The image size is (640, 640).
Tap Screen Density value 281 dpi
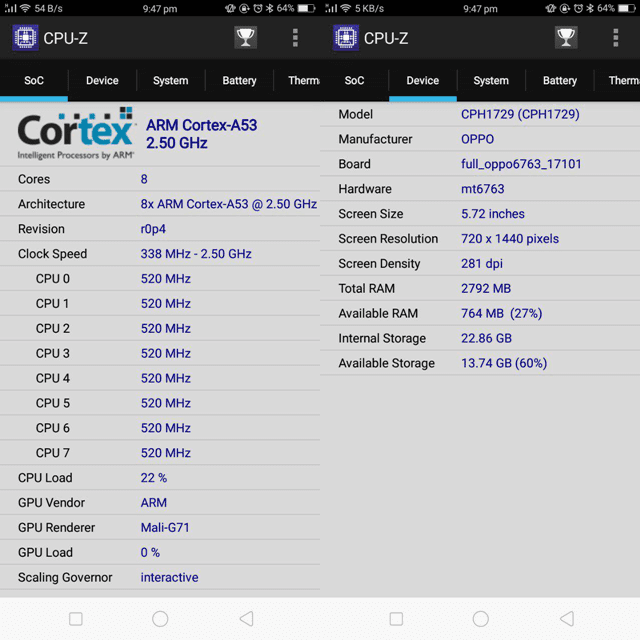coord(482,264)
